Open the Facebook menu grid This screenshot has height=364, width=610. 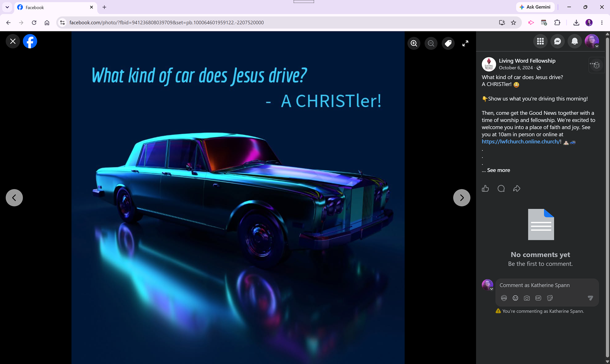click(x=540, y=41)
